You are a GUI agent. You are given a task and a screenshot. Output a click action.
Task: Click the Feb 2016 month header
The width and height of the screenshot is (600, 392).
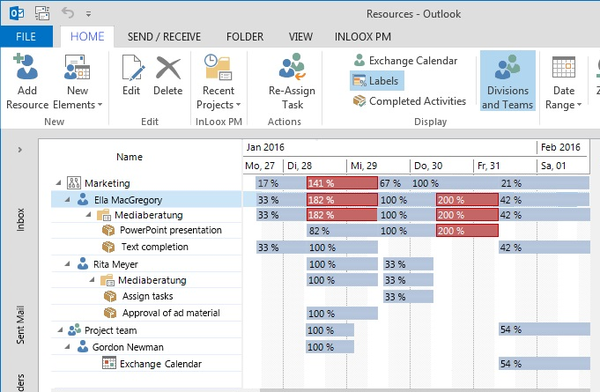click(562, 147)
